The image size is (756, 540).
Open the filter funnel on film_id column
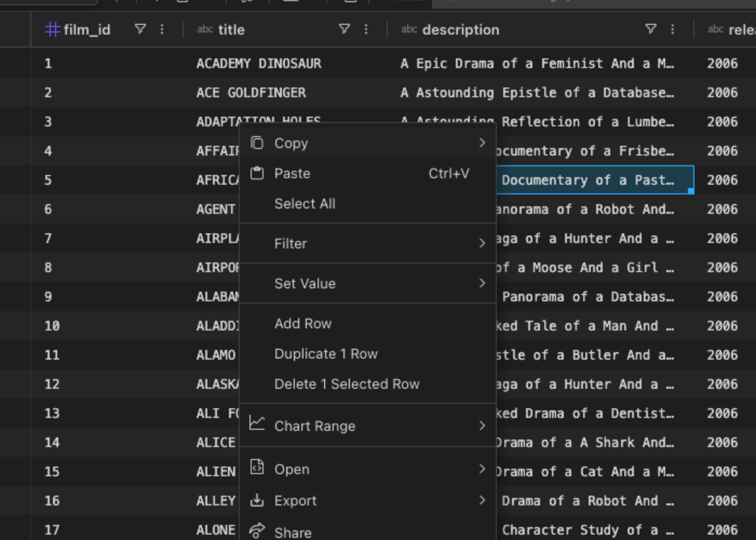point(140,30)
